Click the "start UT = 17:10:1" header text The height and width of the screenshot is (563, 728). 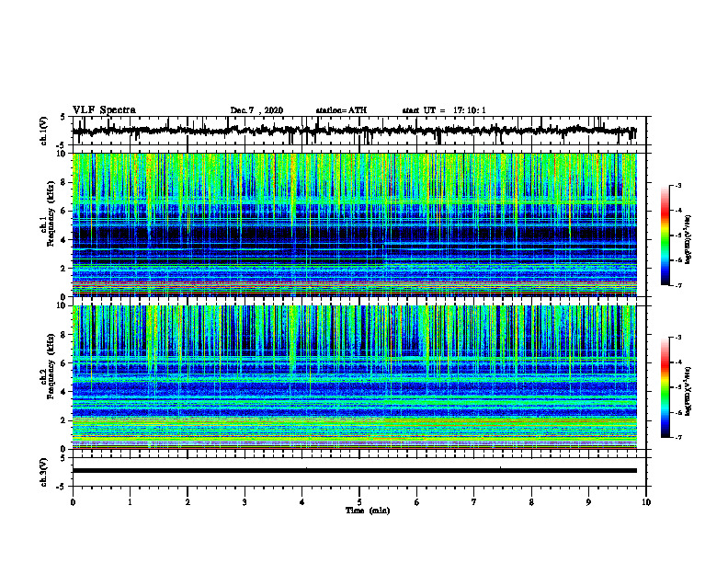tap(444, 110)
